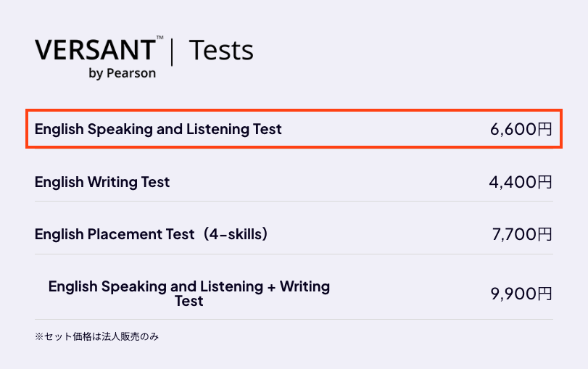Viewport: 588px width, 369px height.
Task: Click the 4,400円 price
Action: (521, 182)
